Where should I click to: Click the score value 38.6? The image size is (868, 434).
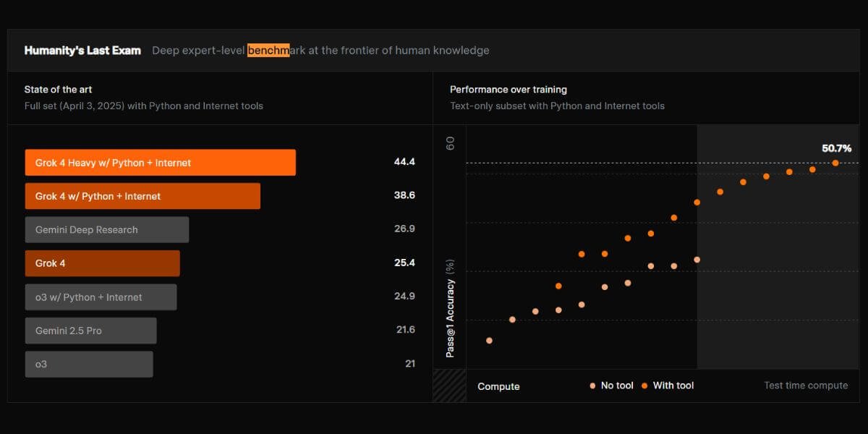(x=404, y=195)
